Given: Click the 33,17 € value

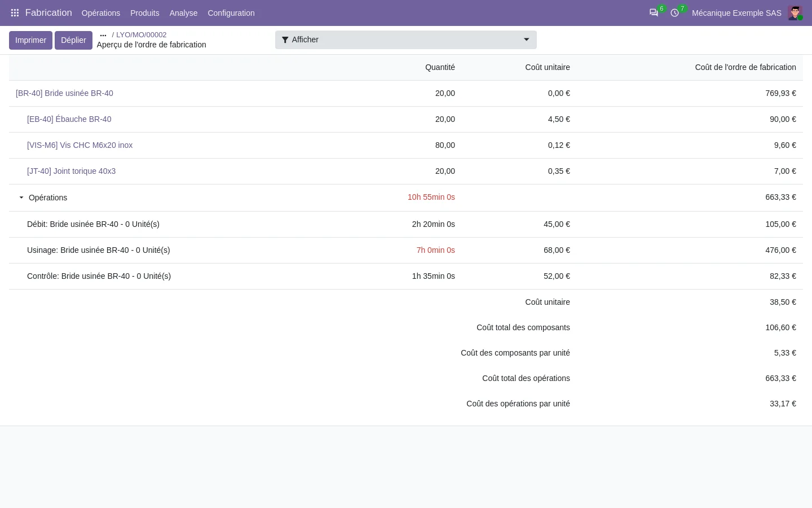Looking at the screenshot, I should (783, 404).
